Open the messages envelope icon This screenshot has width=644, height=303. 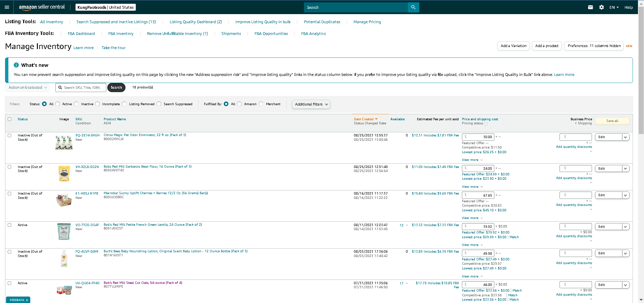pyautogui.click(x=590, y=7)
